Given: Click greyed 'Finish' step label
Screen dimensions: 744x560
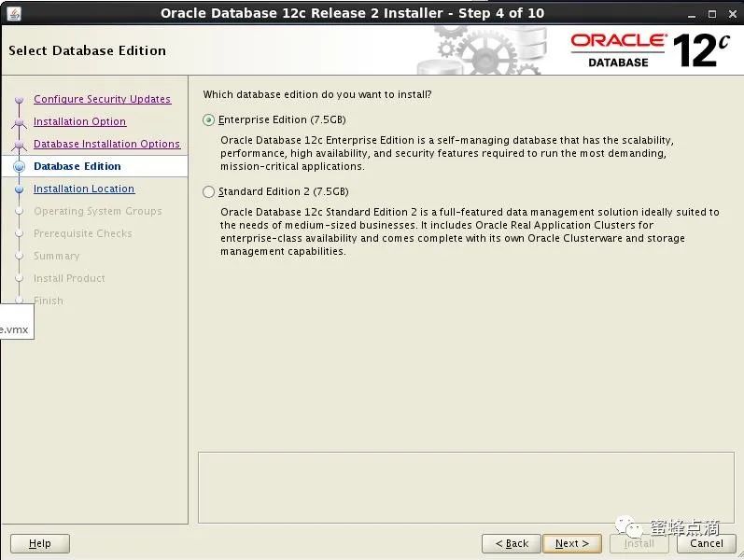Looking at the screenshot, I should tap(49, 301).
